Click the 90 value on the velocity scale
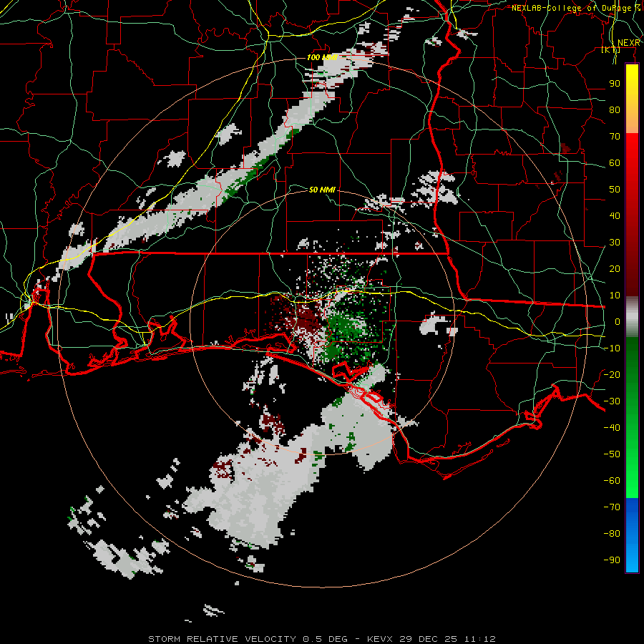The width and height of the screenshot is (644, 644). 615,84
